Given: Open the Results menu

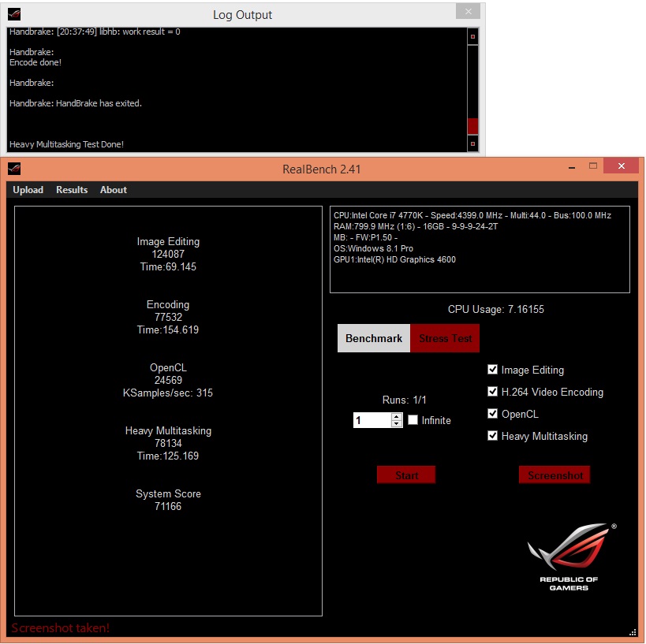Looking at the screenshot, I should pos(72,190).
